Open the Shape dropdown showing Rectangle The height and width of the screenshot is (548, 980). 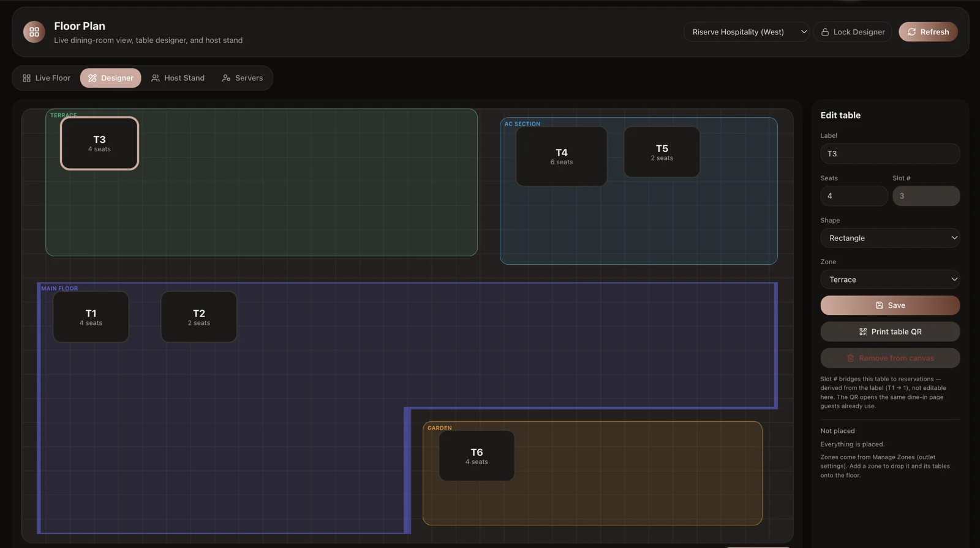(890, 238)
